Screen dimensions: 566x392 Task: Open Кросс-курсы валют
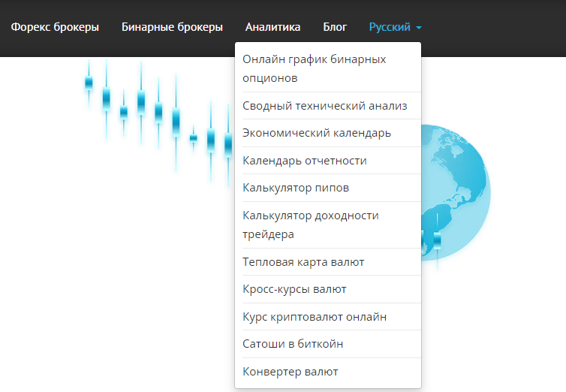[328, 289]
